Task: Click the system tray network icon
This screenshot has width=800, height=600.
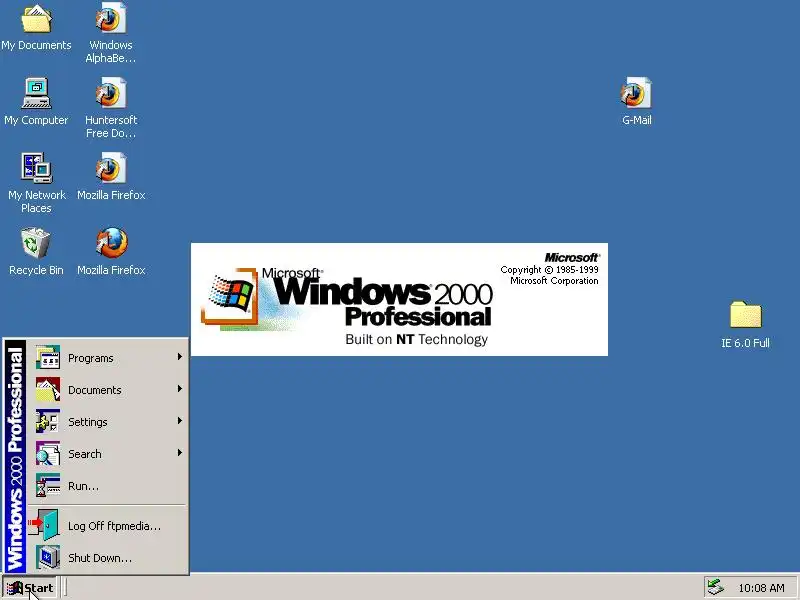Action: pyautogui.click(x=715, y=588)
